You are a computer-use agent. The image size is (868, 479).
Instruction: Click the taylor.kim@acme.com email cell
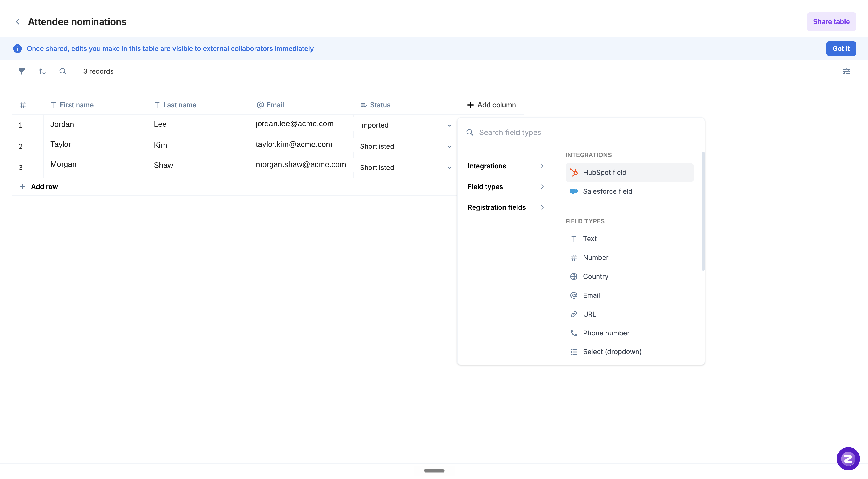[302, 146]
